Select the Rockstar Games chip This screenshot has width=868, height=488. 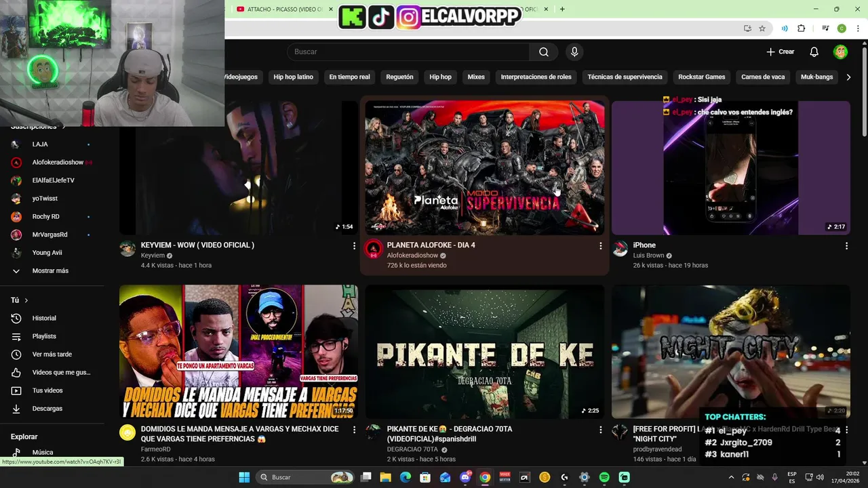point(701,77)
